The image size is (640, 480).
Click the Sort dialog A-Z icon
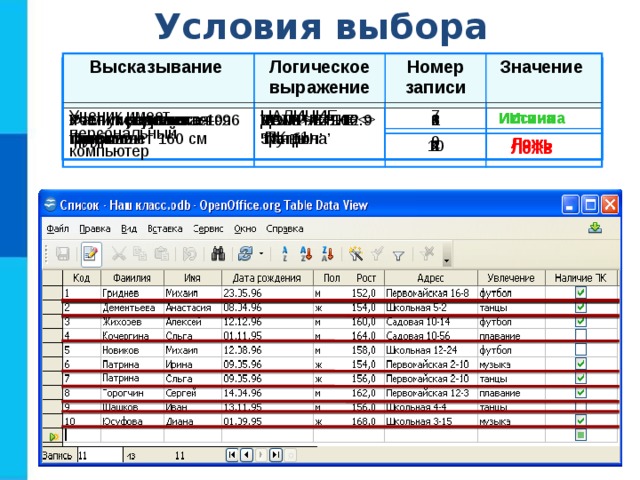(x=284, y=254)
